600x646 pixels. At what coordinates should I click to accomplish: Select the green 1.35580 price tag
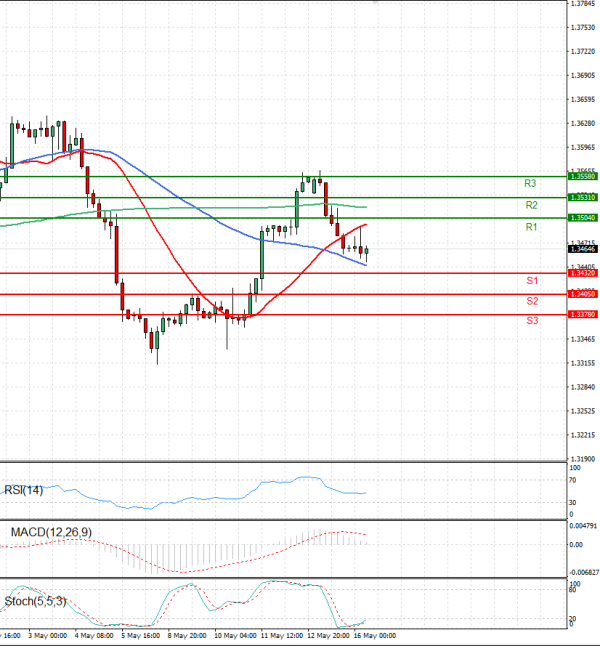click(x=583, y=176)
